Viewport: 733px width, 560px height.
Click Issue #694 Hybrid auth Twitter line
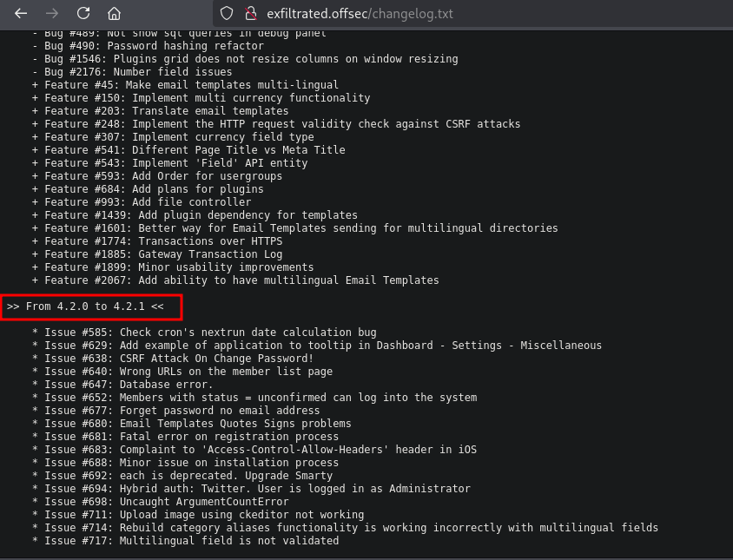click(251, 489)
